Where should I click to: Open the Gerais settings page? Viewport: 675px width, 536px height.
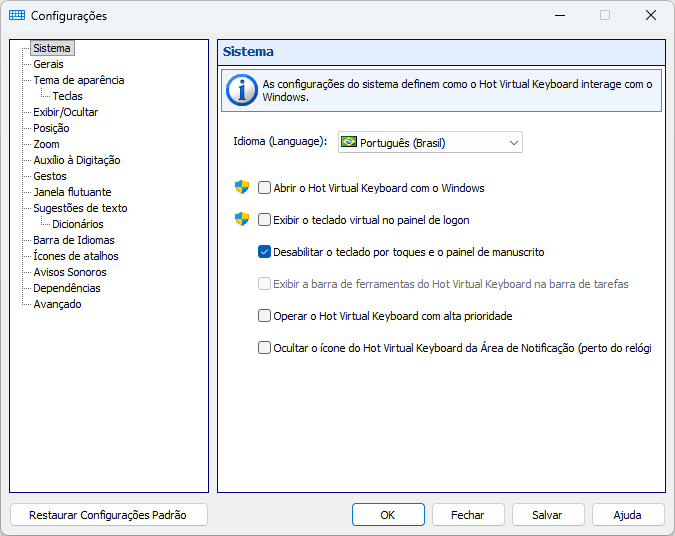coord(48,64)
